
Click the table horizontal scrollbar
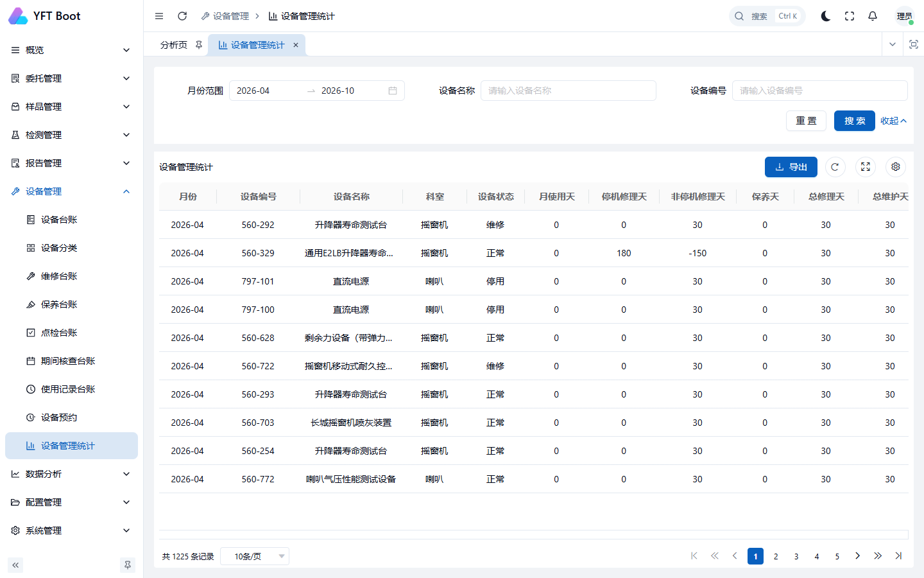pyautogui.click(x=534, y=534)
